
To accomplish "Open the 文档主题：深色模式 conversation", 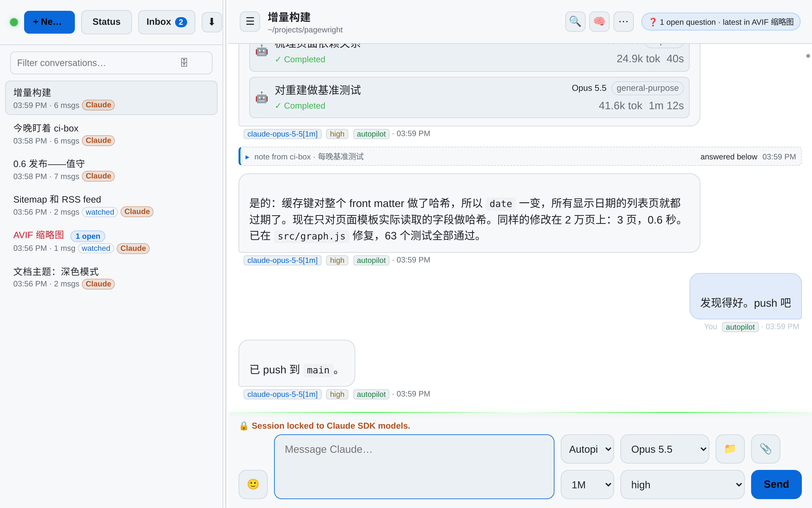I will [x=111, y=277].
